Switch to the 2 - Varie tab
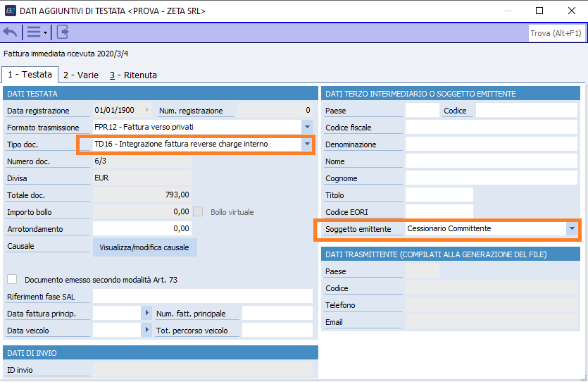588x382 pixels. (80, 75)
